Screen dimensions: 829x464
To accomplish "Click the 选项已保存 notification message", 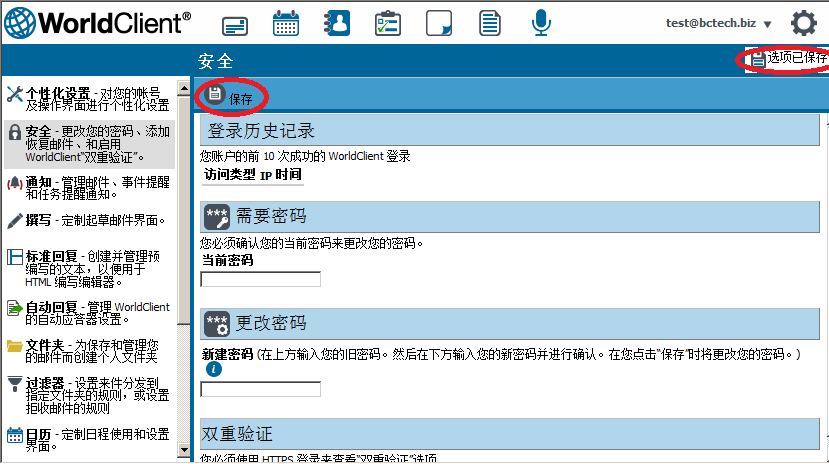I will tap(789, 58).
